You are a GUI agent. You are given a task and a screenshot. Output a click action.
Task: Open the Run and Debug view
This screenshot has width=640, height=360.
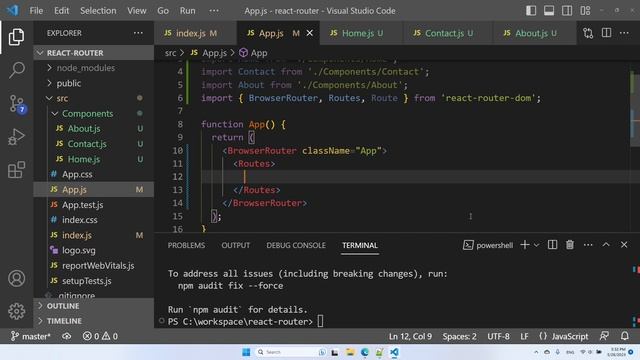(16, 137)
